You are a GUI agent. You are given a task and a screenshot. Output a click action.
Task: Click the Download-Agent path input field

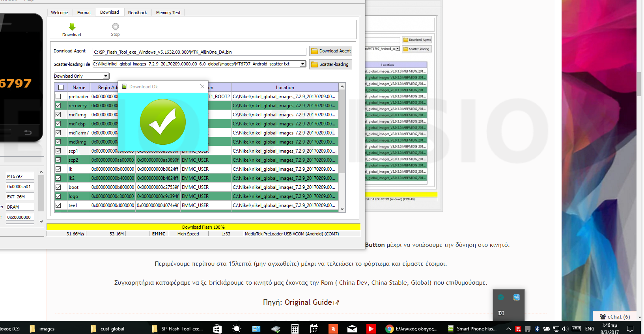click(199, 52)
